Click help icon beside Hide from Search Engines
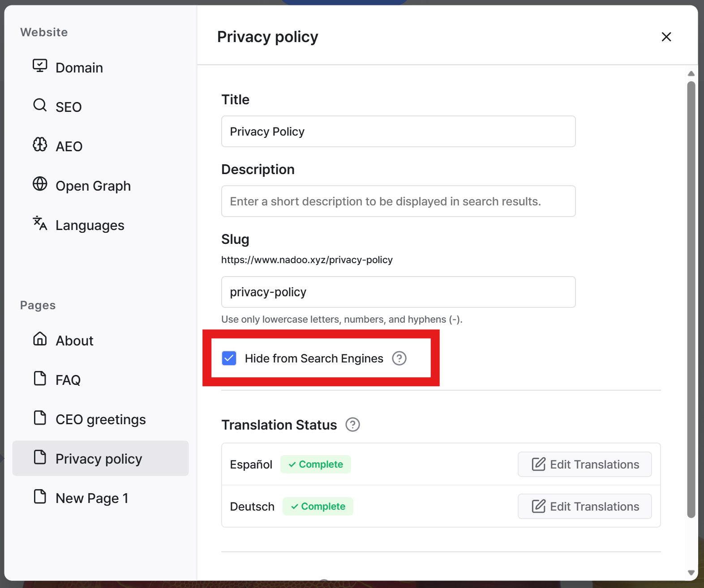The height and width of the screenshot is (588, 704). [399, 358]
